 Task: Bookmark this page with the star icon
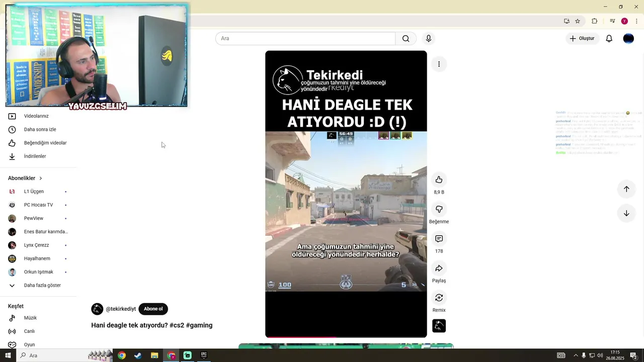578,21
